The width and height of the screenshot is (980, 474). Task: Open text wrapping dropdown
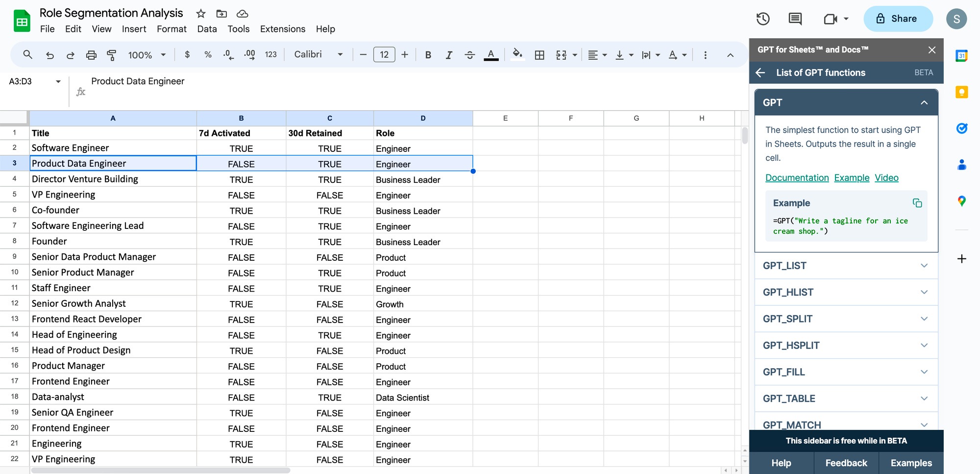[651, 55]
